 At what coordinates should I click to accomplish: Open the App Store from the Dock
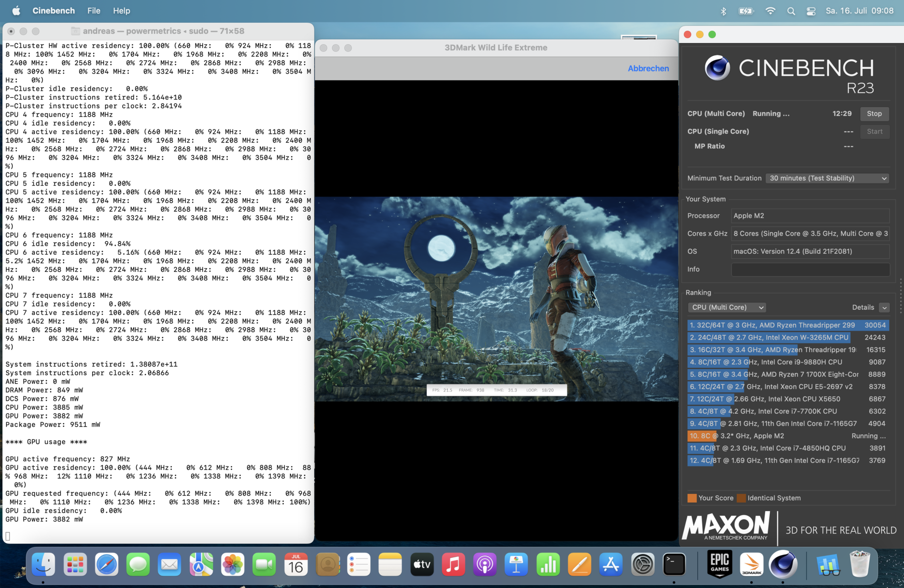[611, 564]
